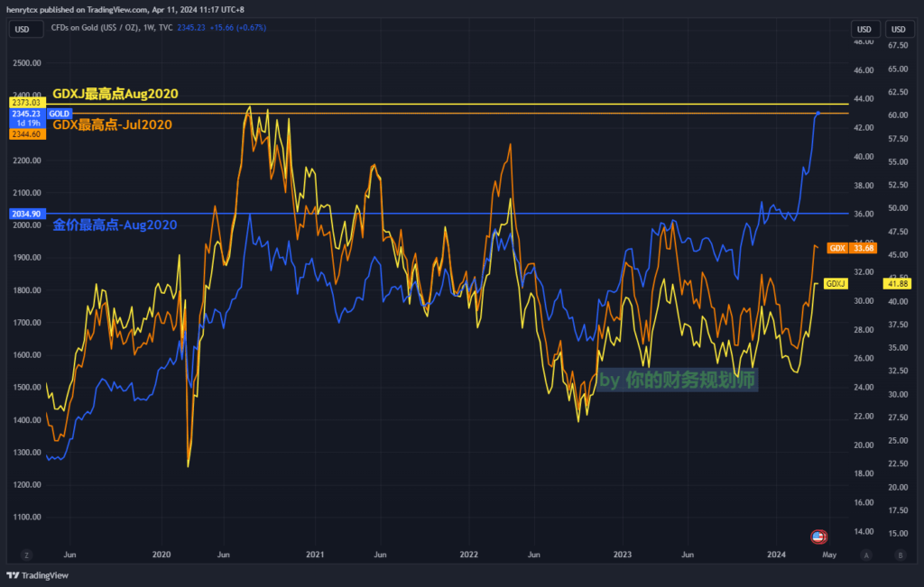Screen dimensions: 924x587
Task: Click the 2345.23 last price in chart header
Action: click(x=191, y=28)
